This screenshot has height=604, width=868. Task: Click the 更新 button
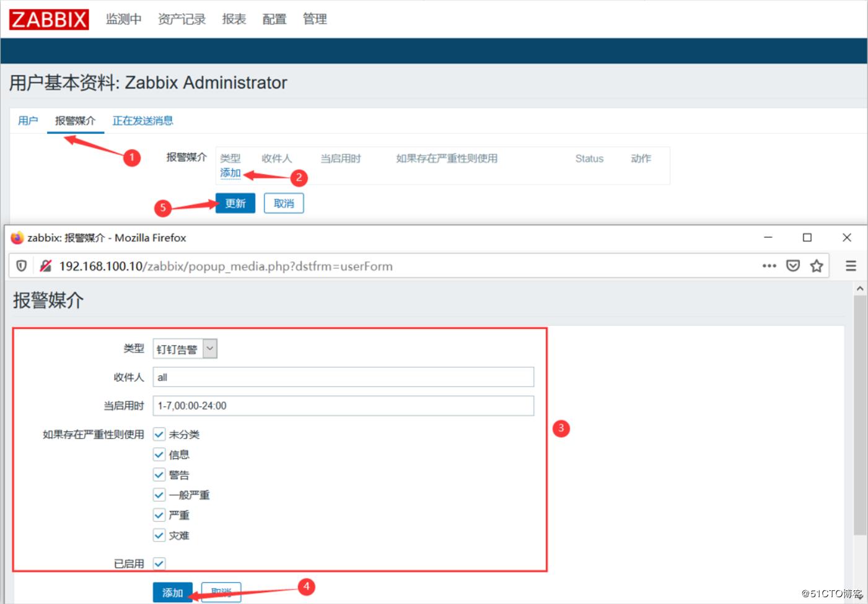pos(235,203)
